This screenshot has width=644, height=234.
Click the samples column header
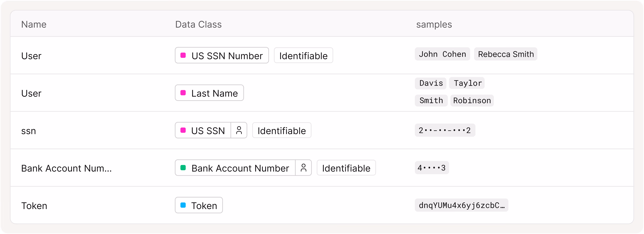coord(434,24)
